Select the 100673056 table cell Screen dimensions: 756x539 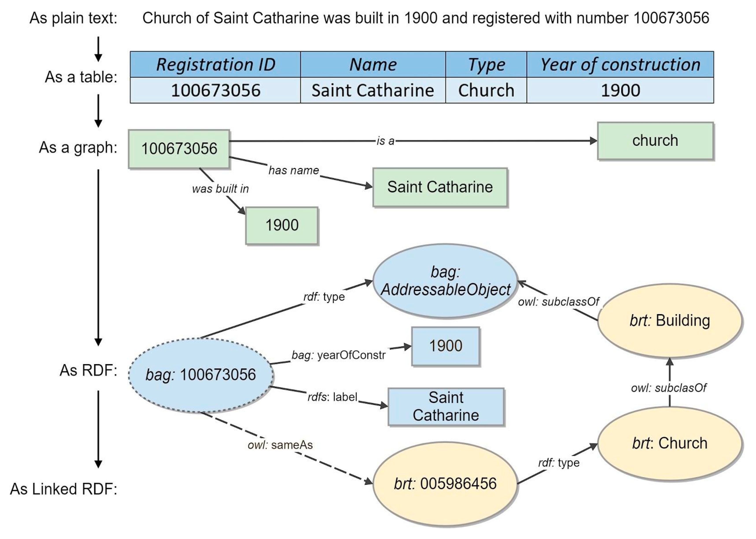point(216,90)
